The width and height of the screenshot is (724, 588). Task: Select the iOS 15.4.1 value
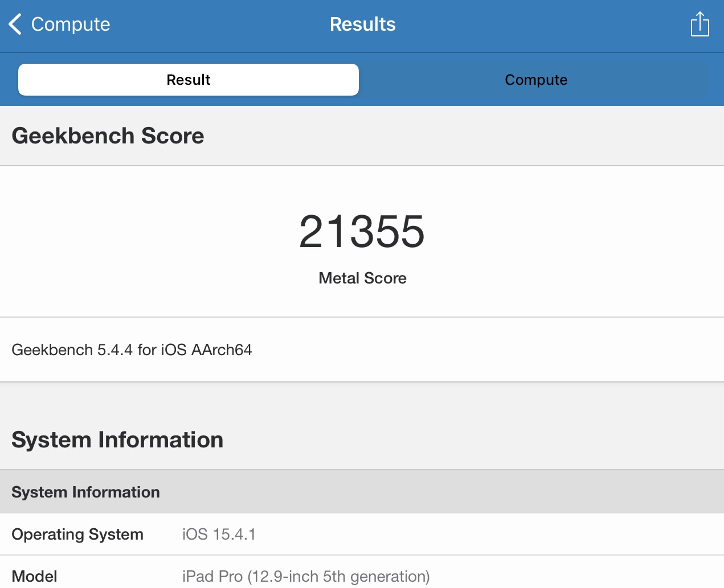tap(219, 534)
